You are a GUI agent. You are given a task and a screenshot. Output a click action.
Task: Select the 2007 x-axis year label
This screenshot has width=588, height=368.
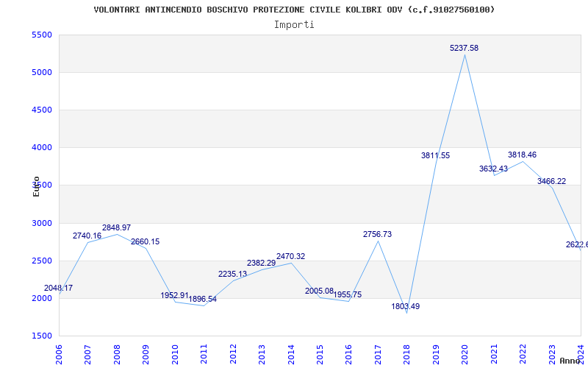(87, 355)
